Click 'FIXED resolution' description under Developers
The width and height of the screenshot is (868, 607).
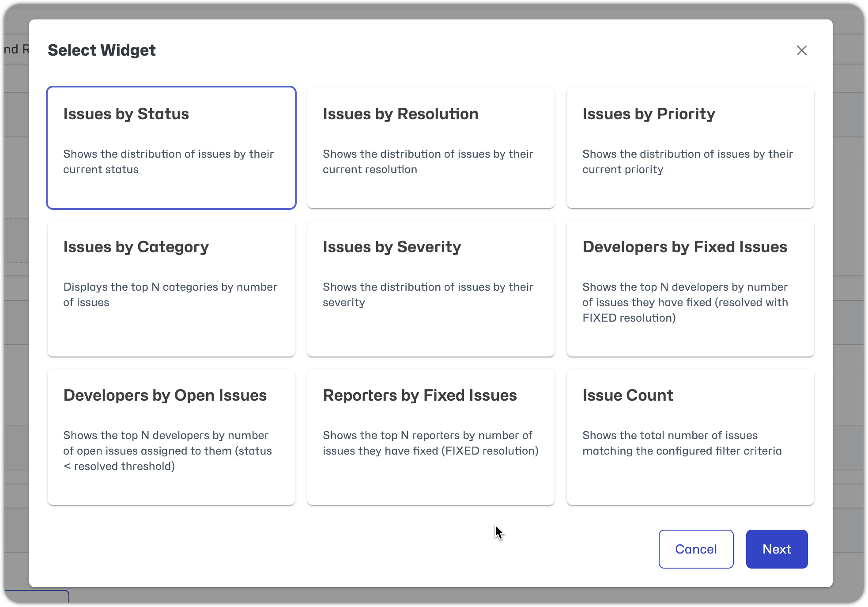629,318
